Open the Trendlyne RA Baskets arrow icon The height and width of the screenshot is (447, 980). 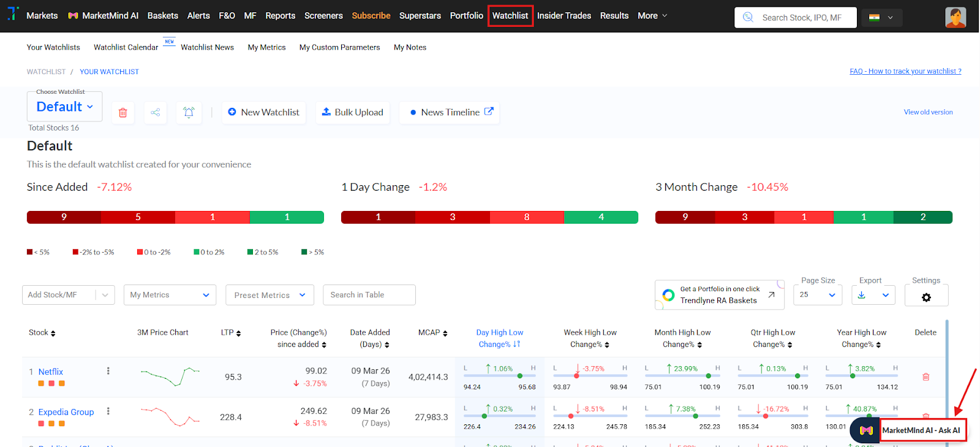coord(771,295)
